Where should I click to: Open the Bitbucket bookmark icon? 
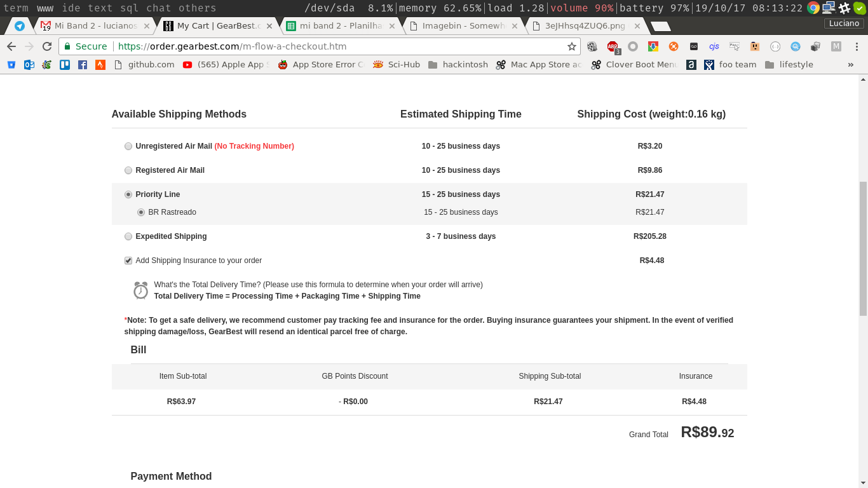(11, 64)
